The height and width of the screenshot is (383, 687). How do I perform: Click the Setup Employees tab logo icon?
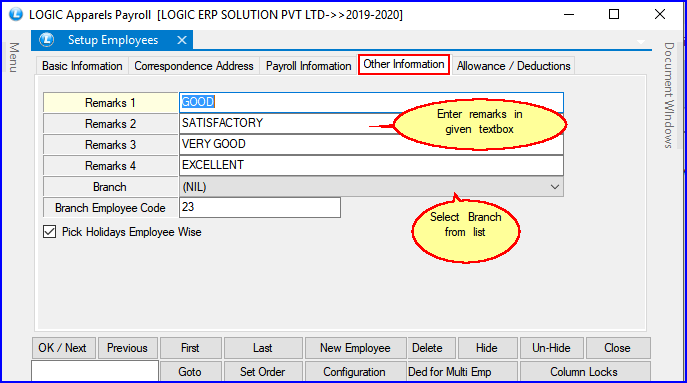(46, 40)
